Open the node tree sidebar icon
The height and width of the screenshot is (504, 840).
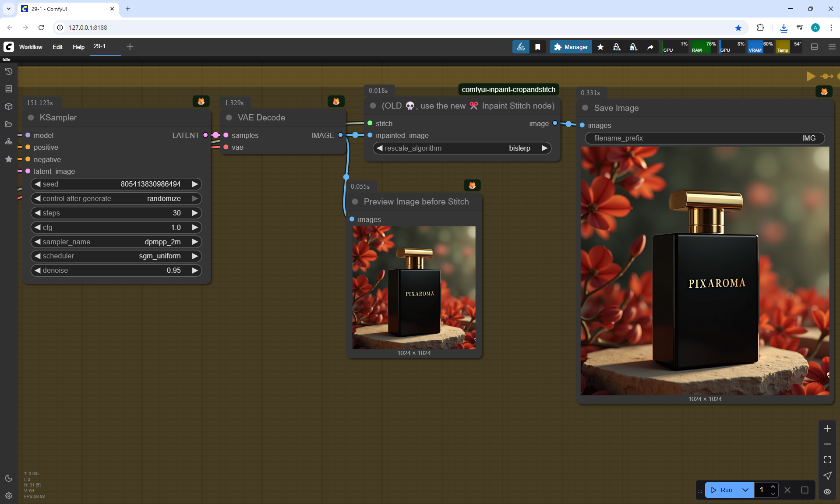pyautogui.click(x=8, y=141)
